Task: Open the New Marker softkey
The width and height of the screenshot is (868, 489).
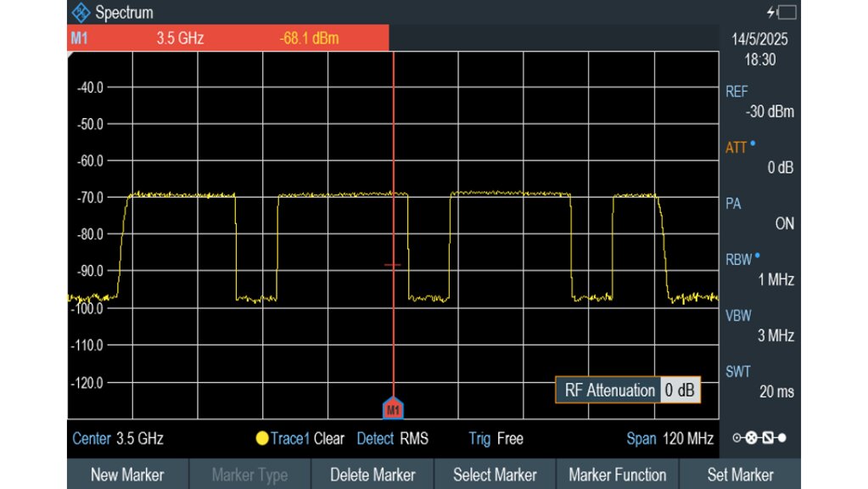Action: (127, 475)
